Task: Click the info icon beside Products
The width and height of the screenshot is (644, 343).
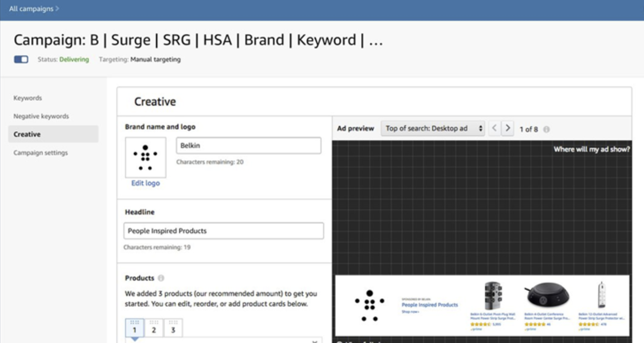Action: [161, 278]
